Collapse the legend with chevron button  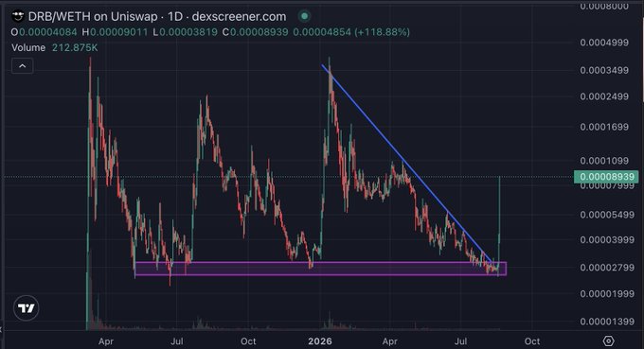tap(22, 65)
